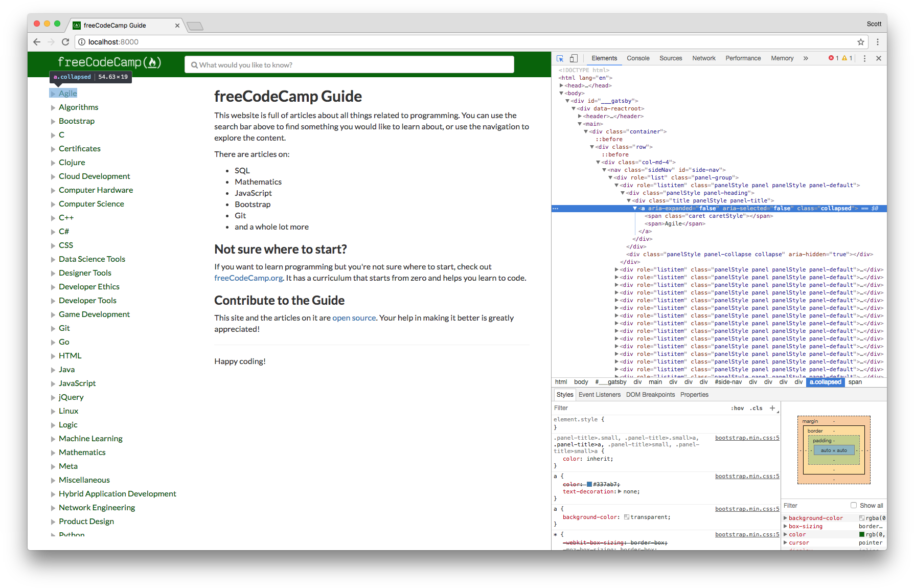This screenshot has height=588, width=914.
Task: Open the Chrome three-dot menu
Action: tap(878, 42)
